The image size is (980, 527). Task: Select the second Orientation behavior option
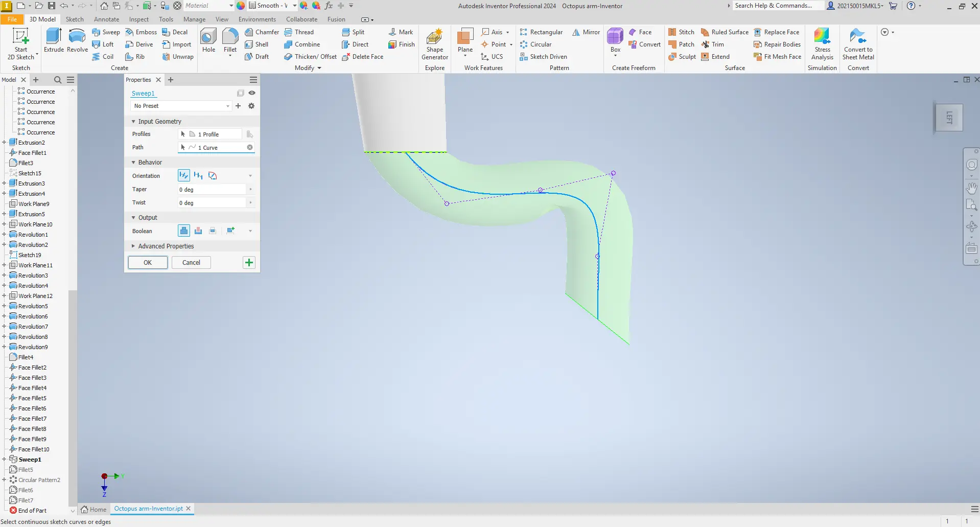click(x=198, y=175)
